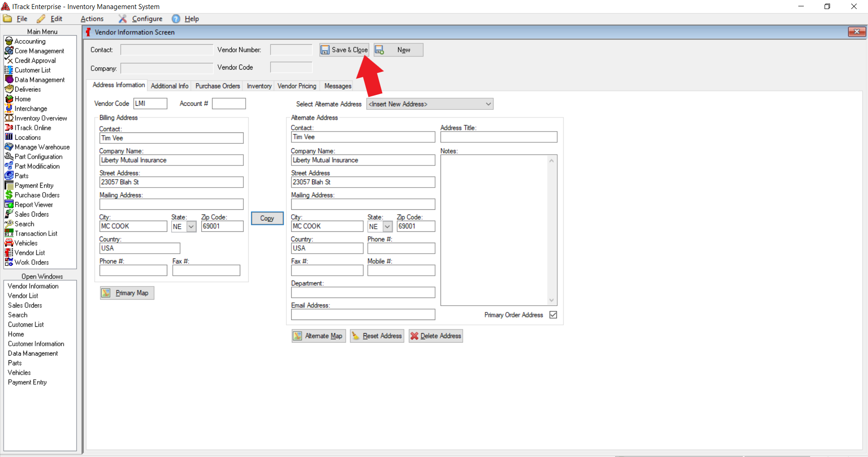868x457 pixels.
Task: Open Vehicles via its car icon
Action: pyautogui.click(x=9, y=243)
